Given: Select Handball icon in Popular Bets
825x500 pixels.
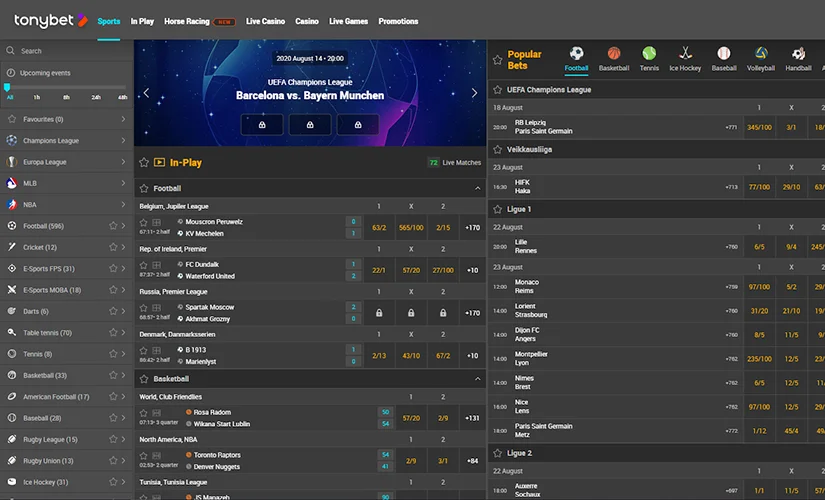Looking at the screenshot, I should coord(798,53).
